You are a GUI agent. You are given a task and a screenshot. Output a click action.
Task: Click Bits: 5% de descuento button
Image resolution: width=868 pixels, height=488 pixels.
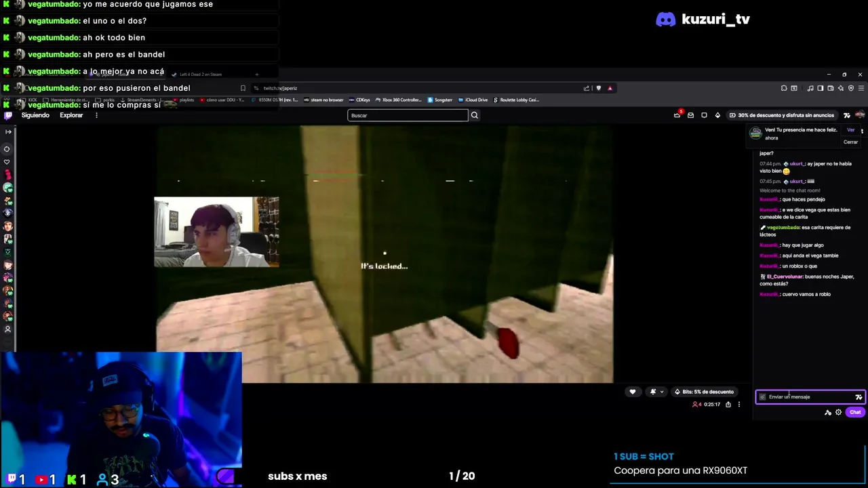(x=704, y=392)
